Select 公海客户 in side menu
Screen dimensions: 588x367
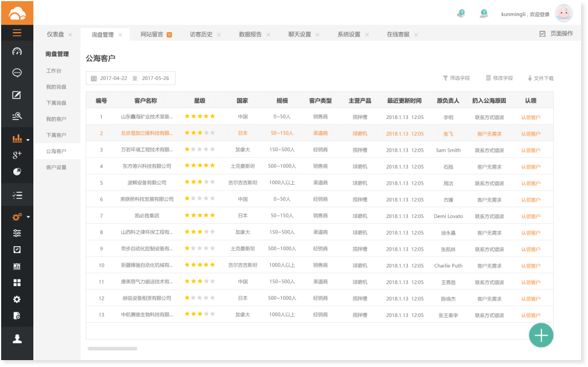click(x=56, y=151)
